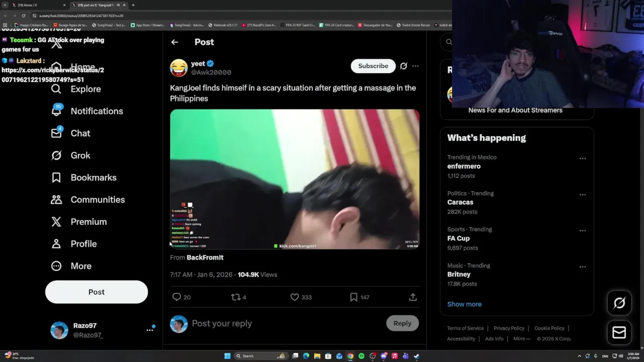Open SongTrivia2 - Test bookmark
This screenshot has height=362, width=644.
pyautogui.click(x=109, y=25)
